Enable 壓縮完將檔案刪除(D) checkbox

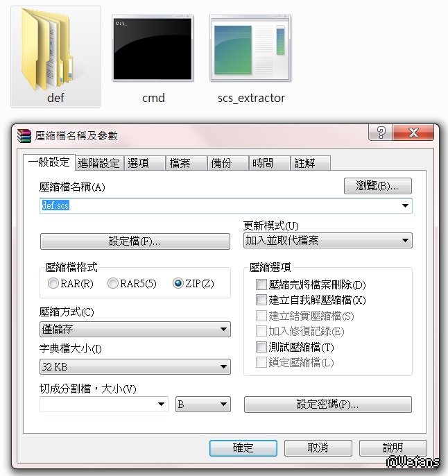coord(261,284)
